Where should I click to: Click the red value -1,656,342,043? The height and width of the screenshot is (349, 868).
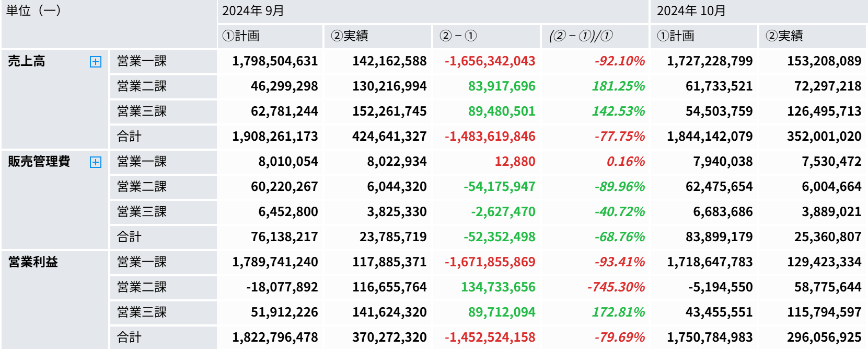click(490, 61)
